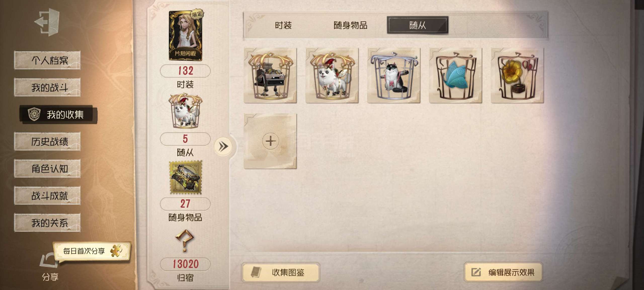Select the robot pet in golden cage
This screenshot has height=290, width=644.
coord(270,76)
